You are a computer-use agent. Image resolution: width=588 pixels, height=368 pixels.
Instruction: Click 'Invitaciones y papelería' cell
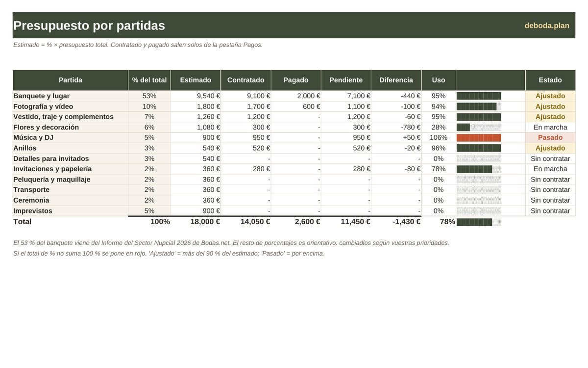pos(71,169)
